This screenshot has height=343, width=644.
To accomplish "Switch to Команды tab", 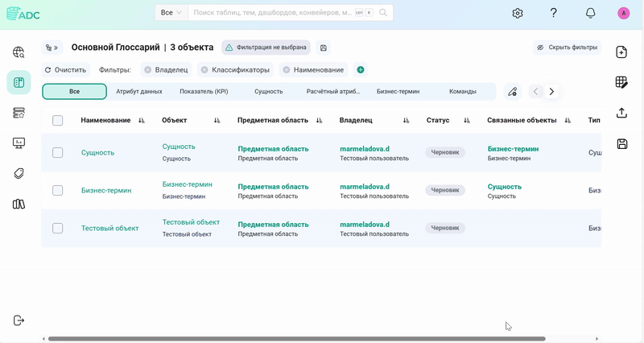I will [462, 92].
